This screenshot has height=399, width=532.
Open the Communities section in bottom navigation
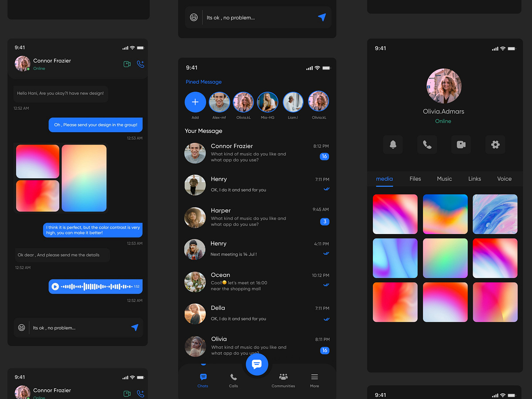pyautogui.click(x=283, y=380)
